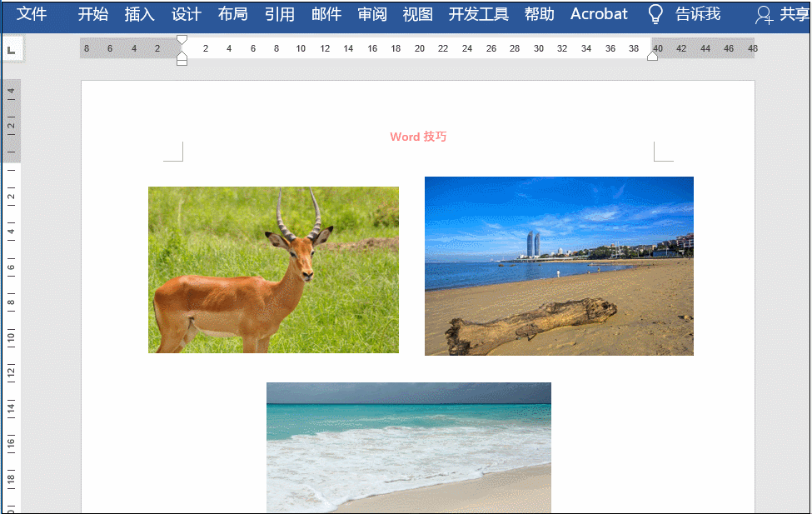Select the beach driftwood photo

559,266
